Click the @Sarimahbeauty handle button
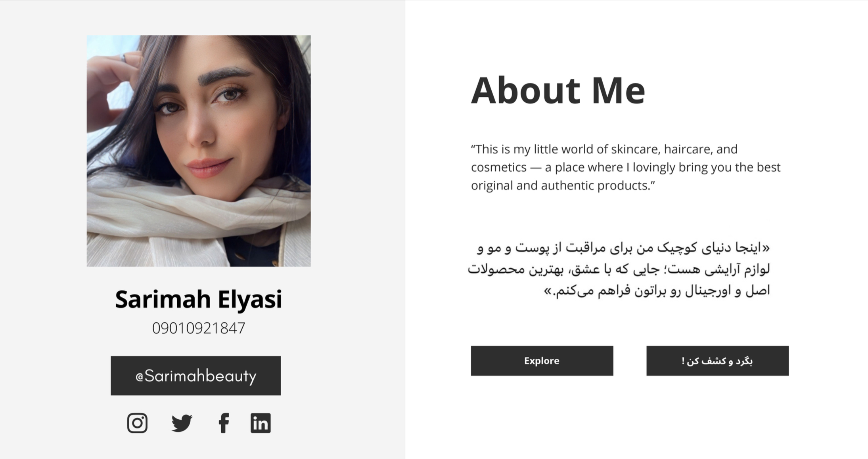The height and width of the screenshot is (459, 868). (195, 375)
